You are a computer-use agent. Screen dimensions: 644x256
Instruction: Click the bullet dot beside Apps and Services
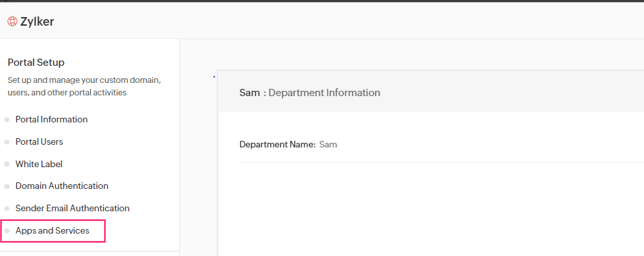[x=7, y=231]
